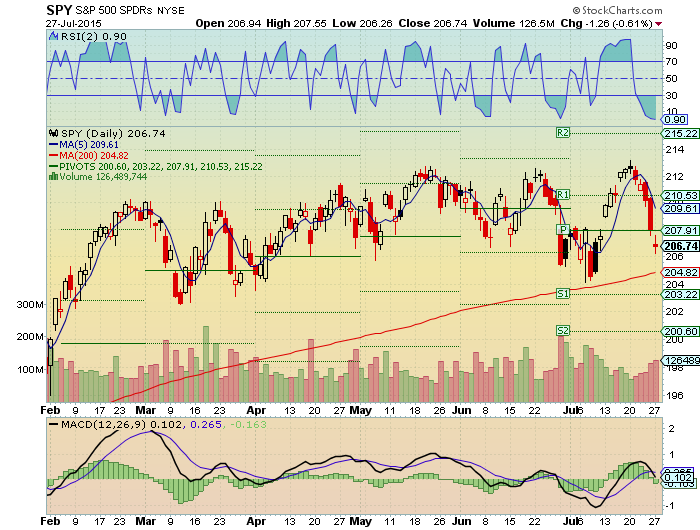Click '27' at the end of MACD date axis

point(654,521)
